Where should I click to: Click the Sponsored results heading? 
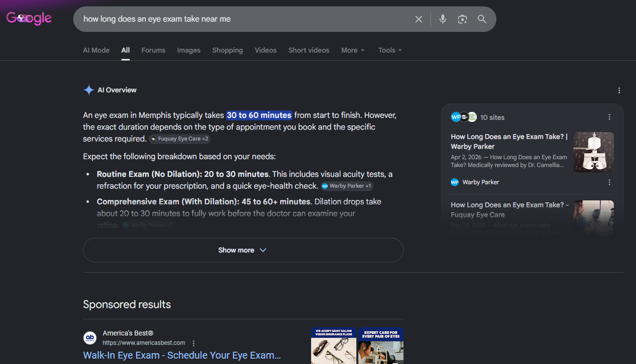tap(127, 305)
